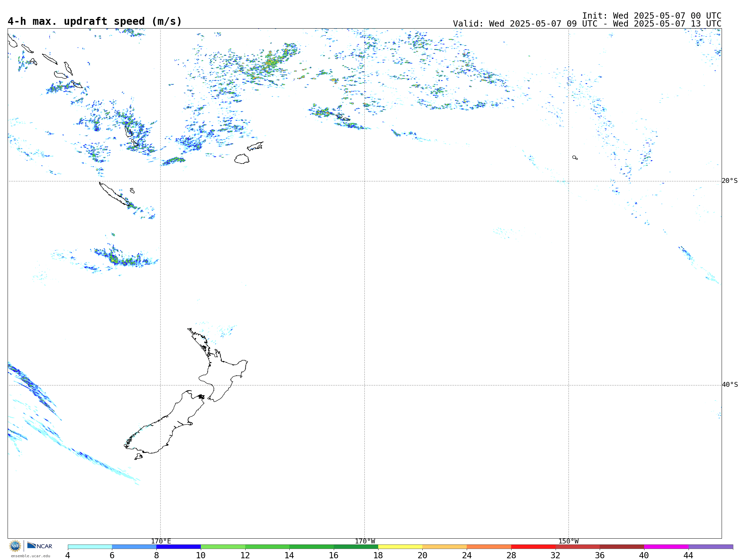The image size is (744, 560).
Task: Click the 20°S latitude label
Action: click(730, 181)
